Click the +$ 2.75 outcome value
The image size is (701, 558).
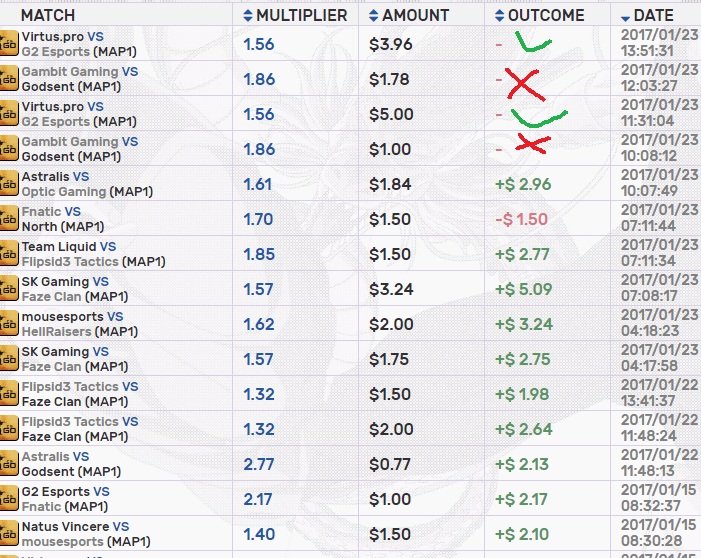coord(523,359)
